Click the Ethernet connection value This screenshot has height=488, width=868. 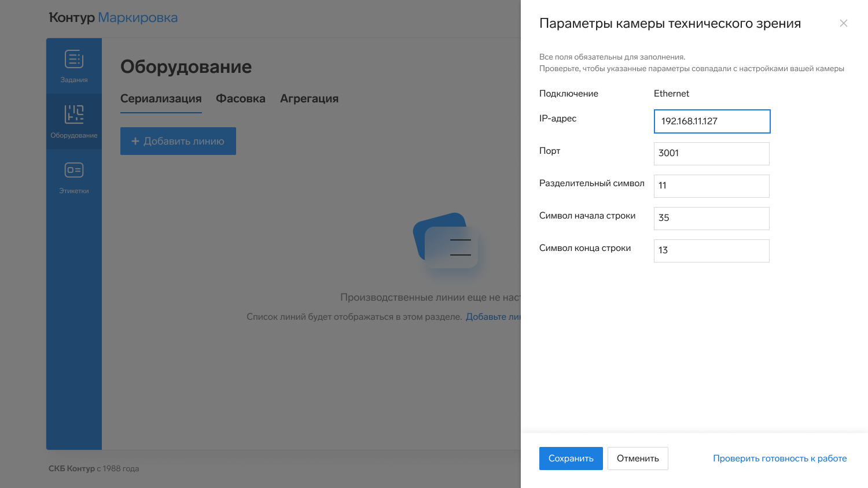tap(671, 94)
